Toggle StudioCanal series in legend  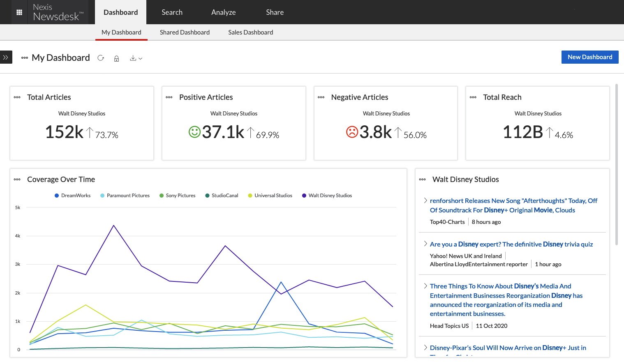click(222, 196)
